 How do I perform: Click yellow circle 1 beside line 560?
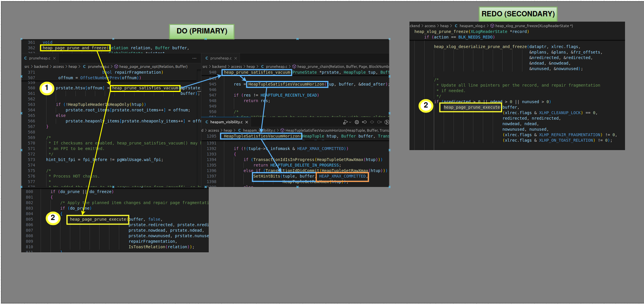pos(47,88)
